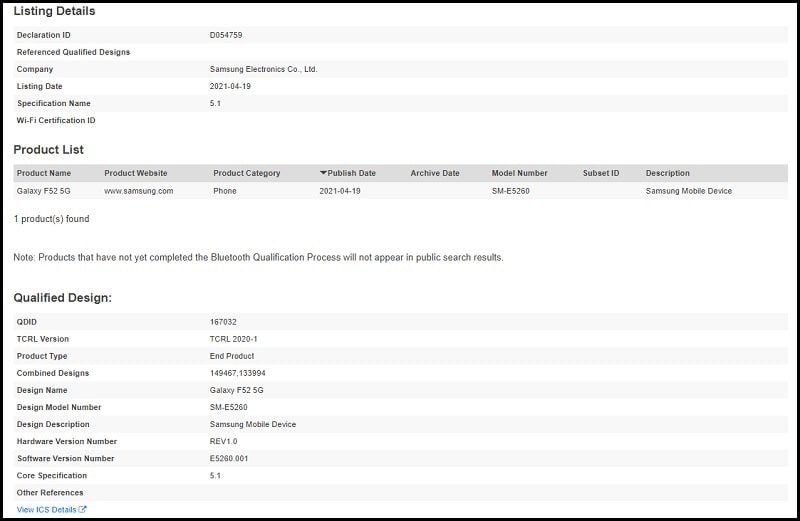
Task: Open the View ICS Details link
Action: [52, 509]
